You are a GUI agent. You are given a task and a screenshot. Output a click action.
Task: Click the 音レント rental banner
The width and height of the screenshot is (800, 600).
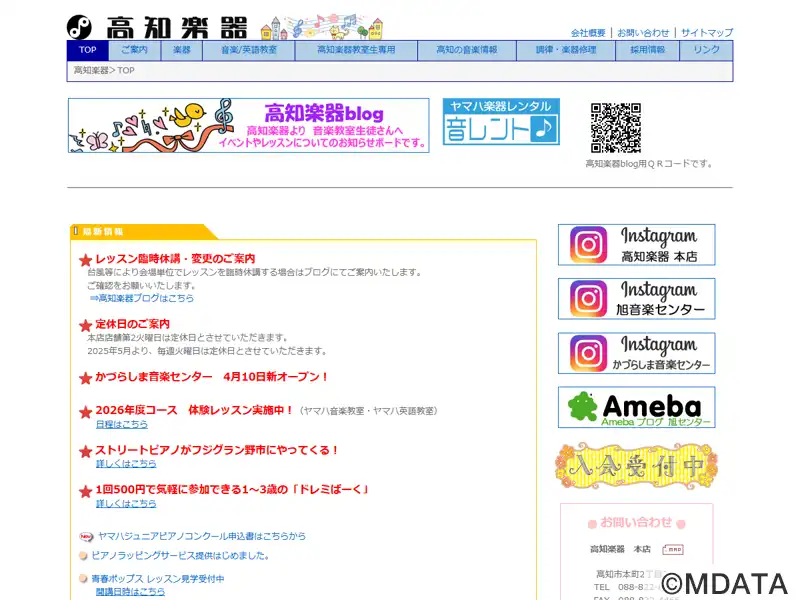click(501, 121)
